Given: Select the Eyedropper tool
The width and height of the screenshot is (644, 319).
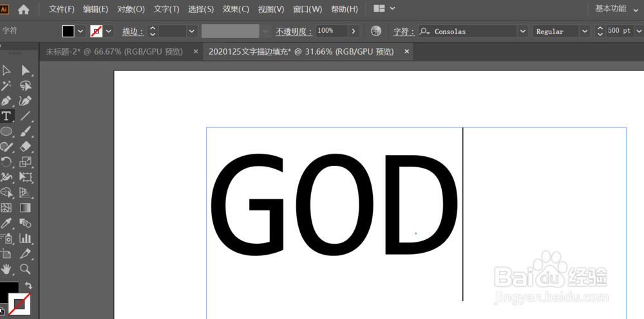Looking at the screenshot, I should 6,223.
